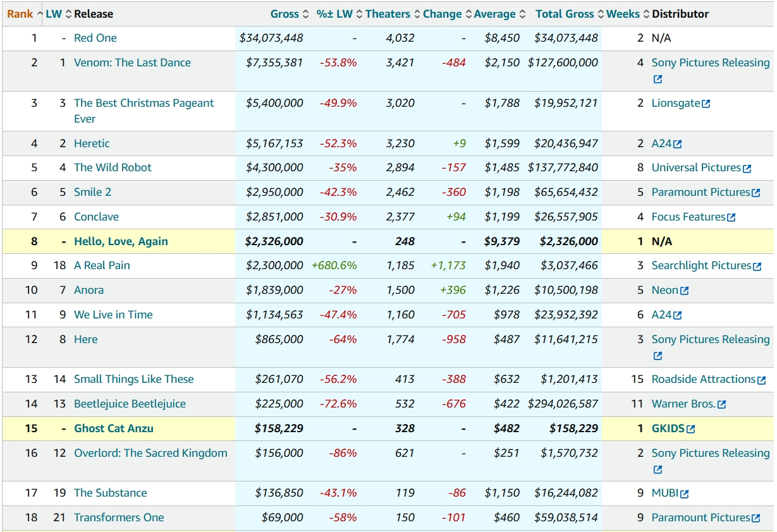Open the Transformers One release link

click(119, 517)
